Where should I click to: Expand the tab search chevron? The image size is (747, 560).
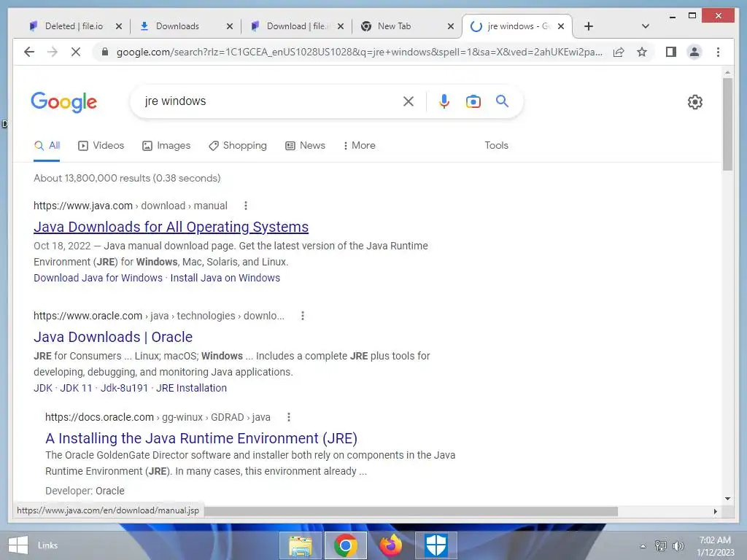coord(645,26)
